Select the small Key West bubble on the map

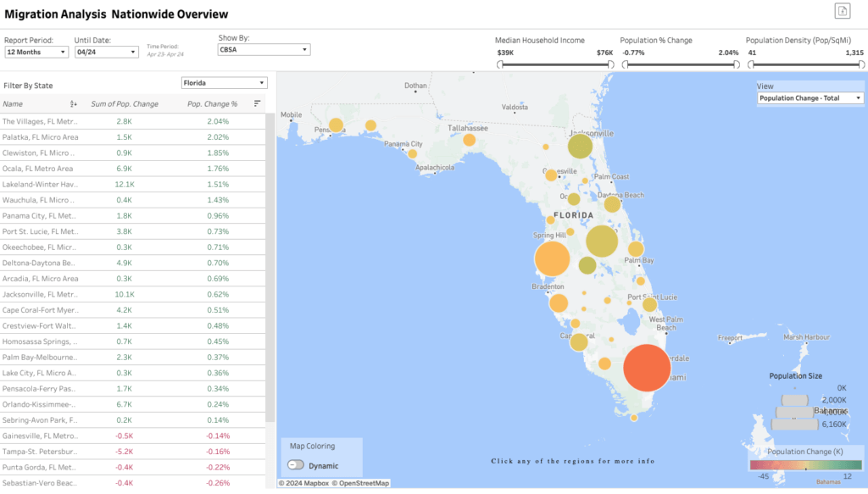(633, 417)
